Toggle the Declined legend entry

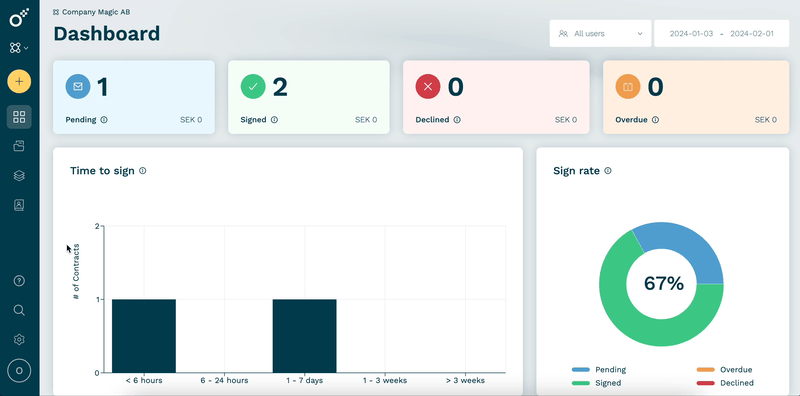click(x=725, y=383)
